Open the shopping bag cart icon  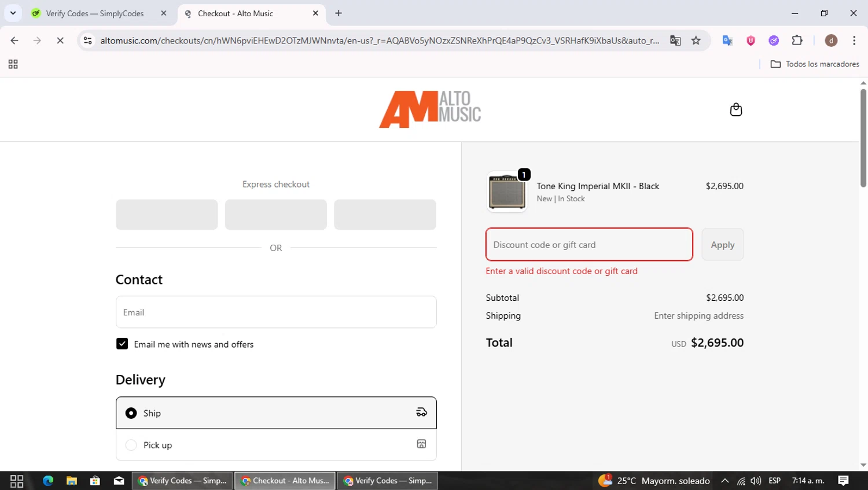pyautogui.click(x=735, y=109)
